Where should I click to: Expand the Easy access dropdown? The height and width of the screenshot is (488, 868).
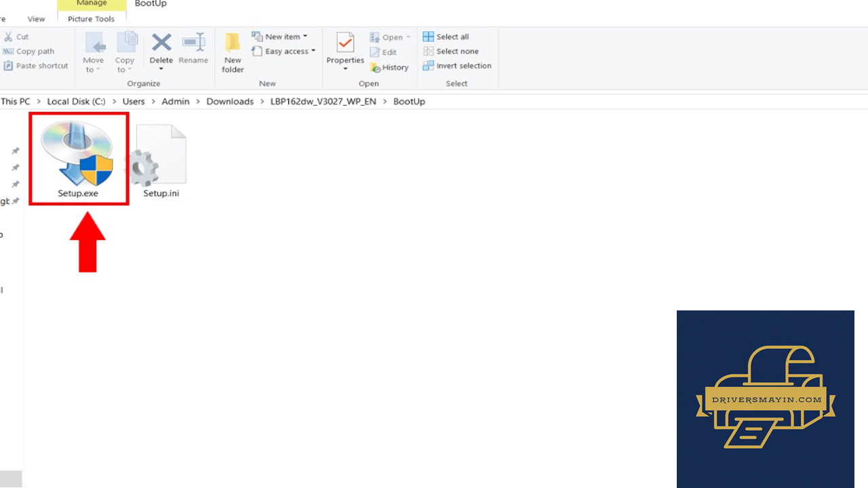[x=283, y=52]
